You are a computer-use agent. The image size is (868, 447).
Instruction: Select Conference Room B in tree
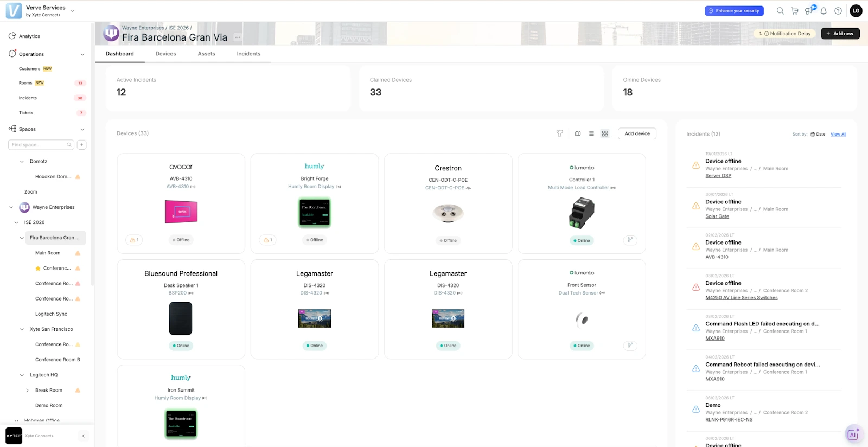pyautogui.click(x=58, y=360)
